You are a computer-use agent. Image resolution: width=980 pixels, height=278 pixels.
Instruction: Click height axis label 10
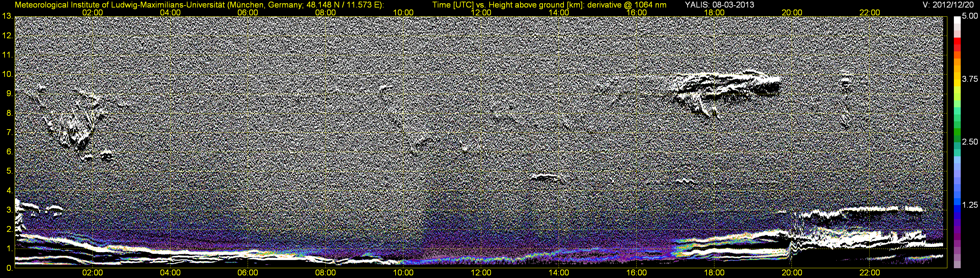click(7, 75)
